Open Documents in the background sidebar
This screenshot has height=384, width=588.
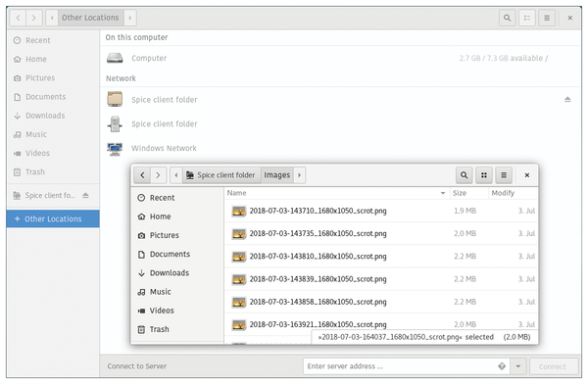click(53, 97)
